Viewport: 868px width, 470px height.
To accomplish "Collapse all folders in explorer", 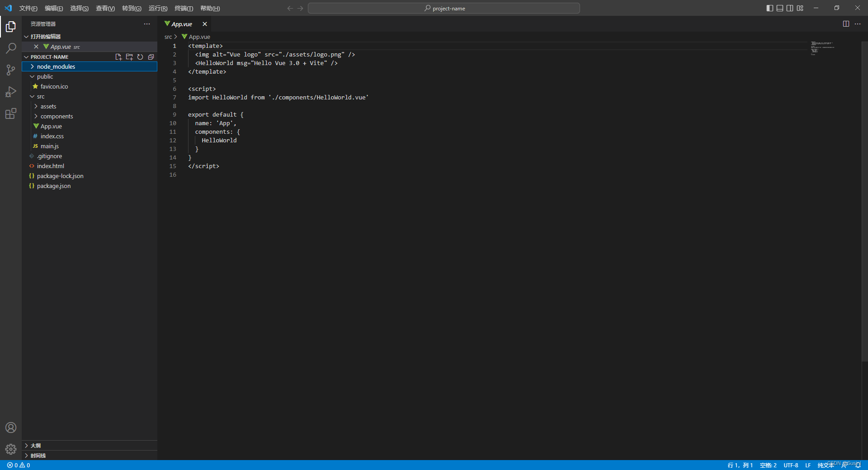I will click(x=151, y=57).
